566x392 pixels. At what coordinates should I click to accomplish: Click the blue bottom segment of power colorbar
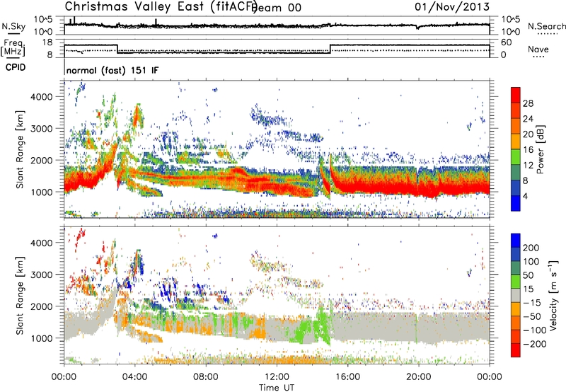pos(516,203)
